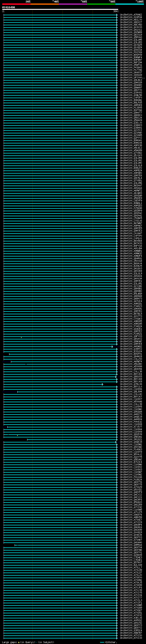Image resolution: width=146 pixels, height=644 pixels.
Task: Select label UniRef100_Q41803
Action: point(131,268)
